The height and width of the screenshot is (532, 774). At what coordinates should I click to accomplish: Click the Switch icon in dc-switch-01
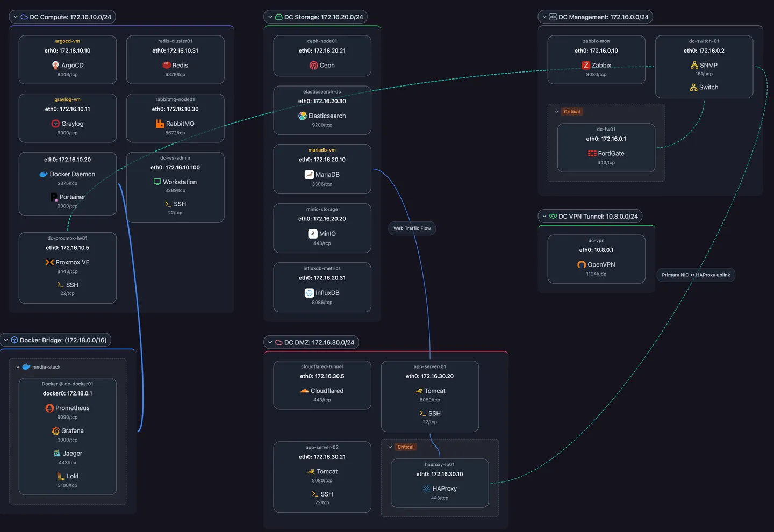point(694,87)
